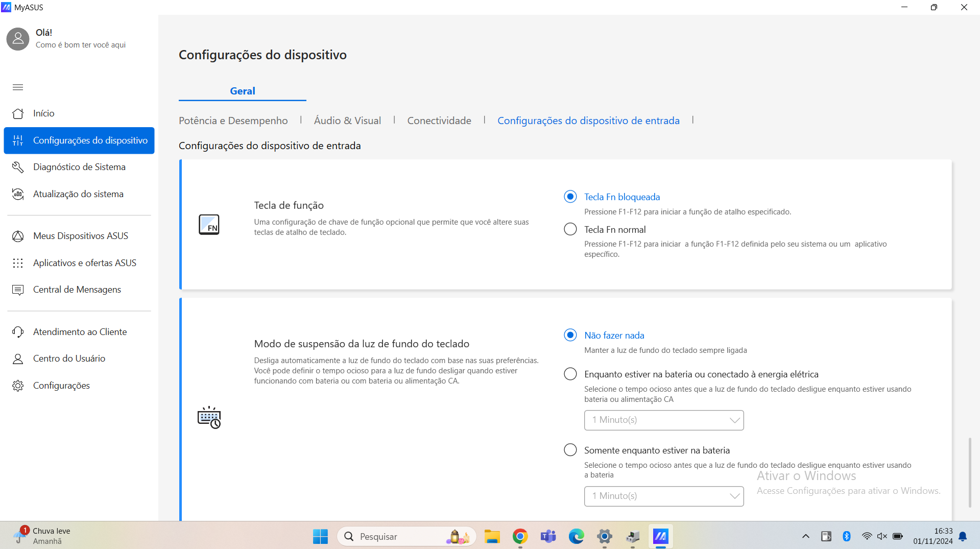Select Enquanto estiver na bateria ou conectado option
Viewport: 980px width, 549px height.
(x=570, y=374)
